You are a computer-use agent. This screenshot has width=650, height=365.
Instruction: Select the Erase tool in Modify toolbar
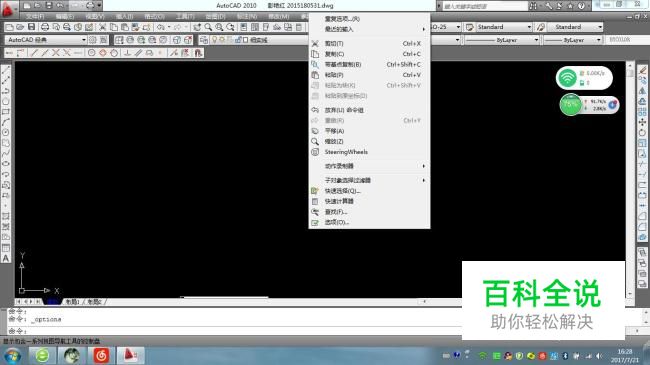642,70
